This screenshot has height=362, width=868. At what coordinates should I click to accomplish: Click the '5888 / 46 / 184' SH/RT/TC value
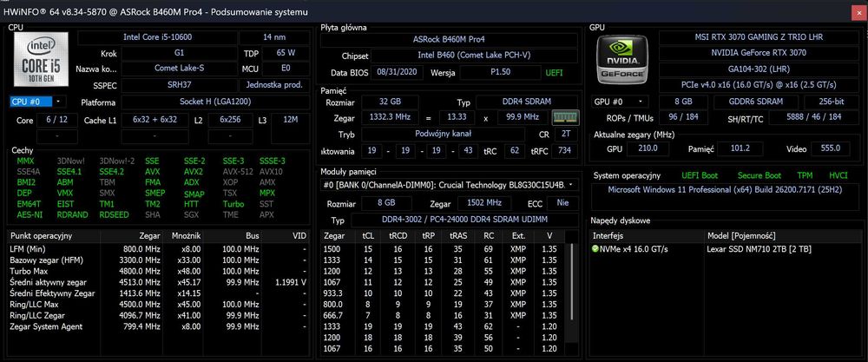(813, 117)
